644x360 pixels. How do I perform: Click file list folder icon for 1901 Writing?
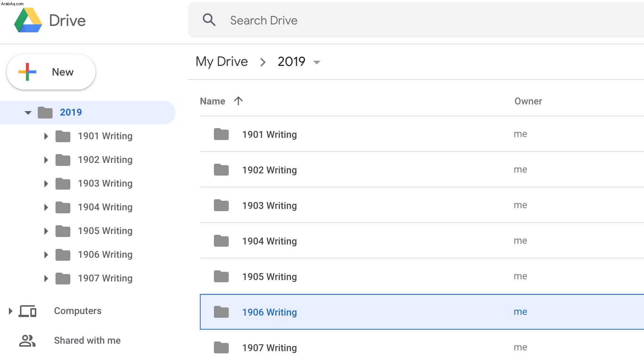point(221,134)
